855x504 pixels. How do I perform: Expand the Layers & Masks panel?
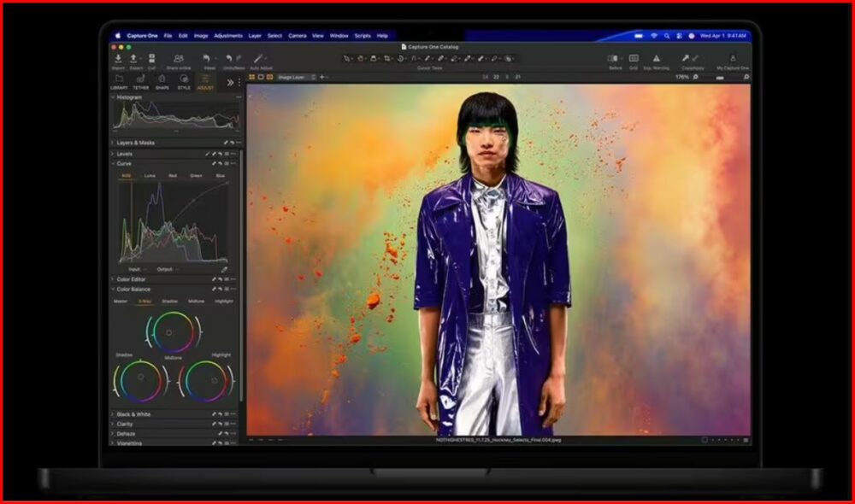136,143
